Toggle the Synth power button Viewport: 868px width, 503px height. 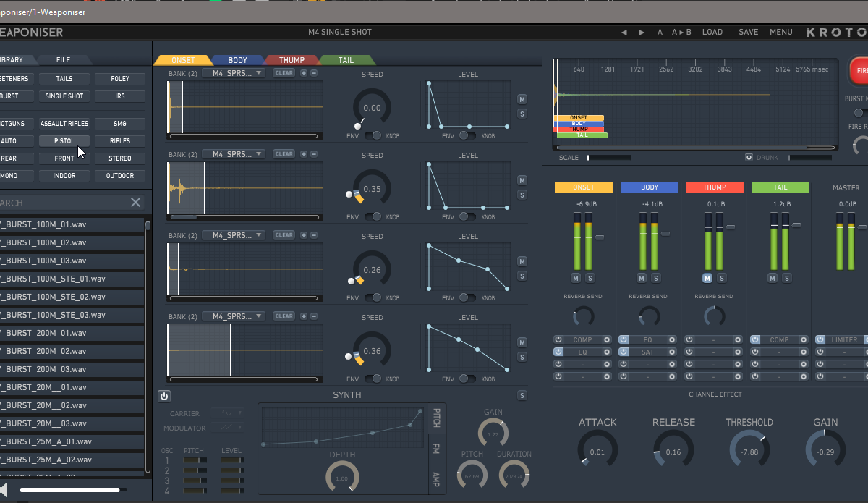coord(164,396)
